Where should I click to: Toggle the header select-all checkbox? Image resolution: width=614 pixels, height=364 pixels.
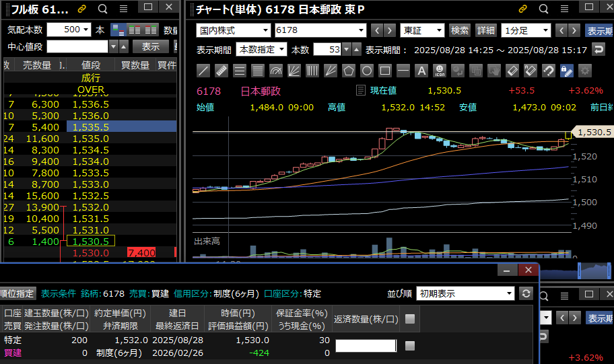pos(410,319)
